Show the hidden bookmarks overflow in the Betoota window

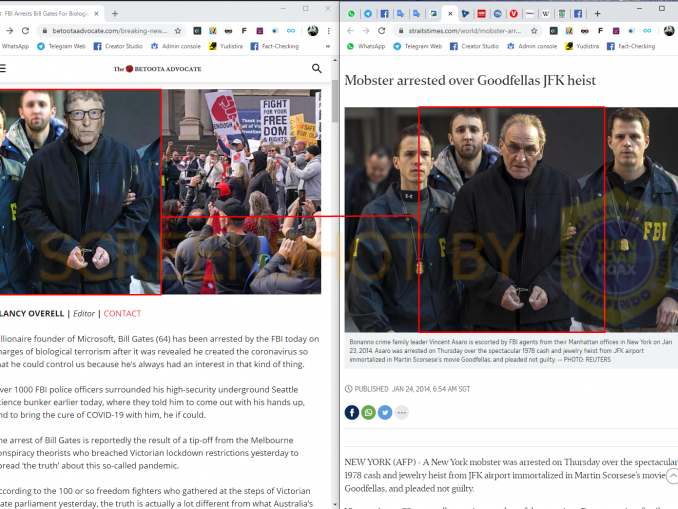coord(328,46)
